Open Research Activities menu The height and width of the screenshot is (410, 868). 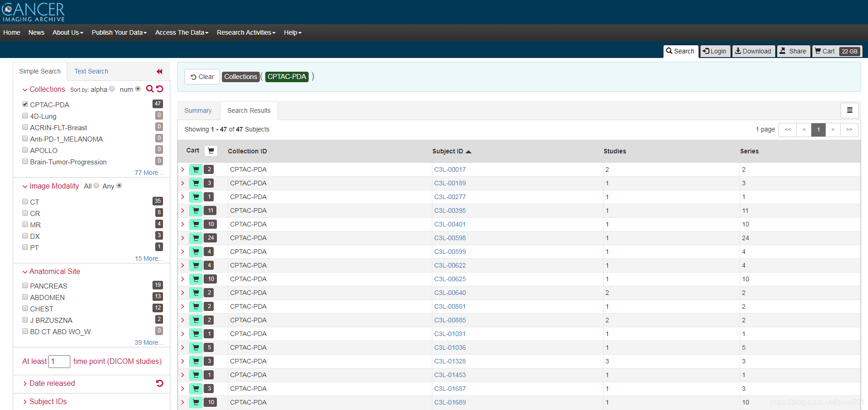[x=246, y=32]
